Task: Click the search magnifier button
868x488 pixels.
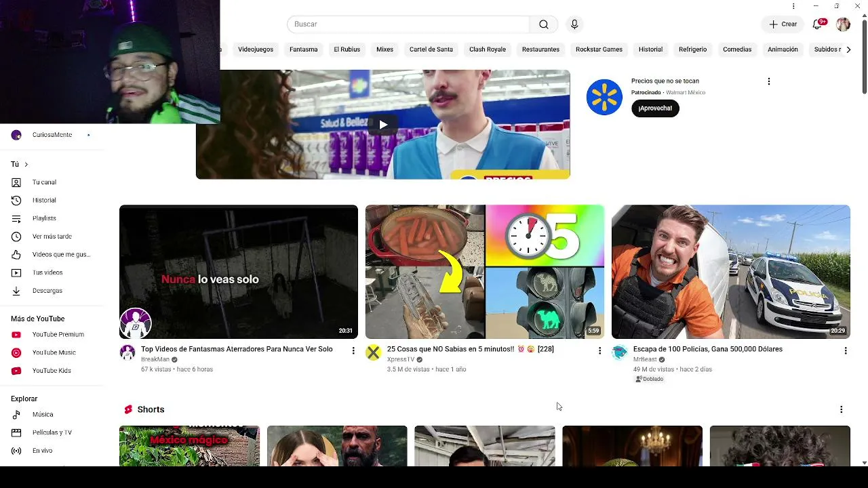Action: click(543, 24)
